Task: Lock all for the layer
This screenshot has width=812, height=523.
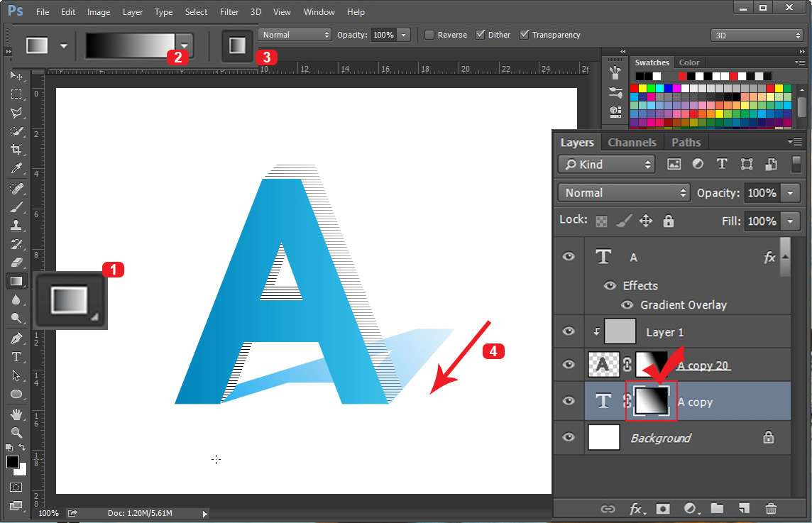Action: tap(669, 221)
